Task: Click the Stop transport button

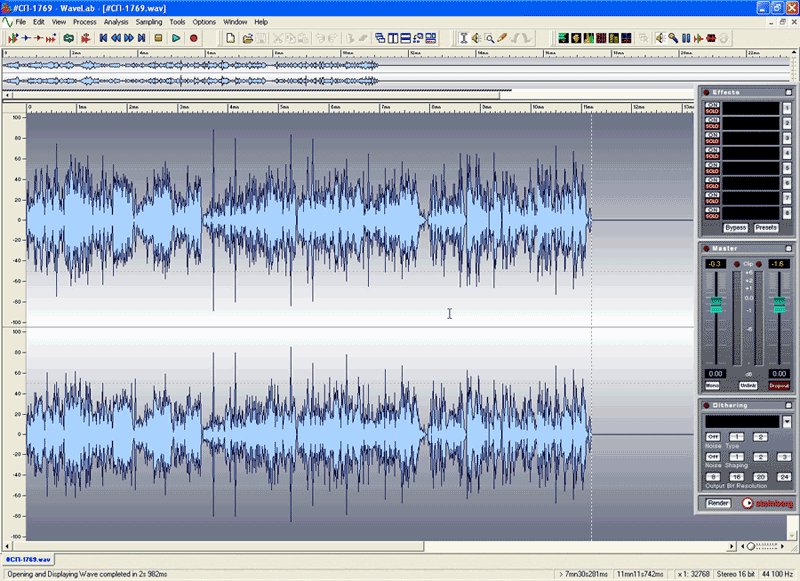Action: (159, 38)
